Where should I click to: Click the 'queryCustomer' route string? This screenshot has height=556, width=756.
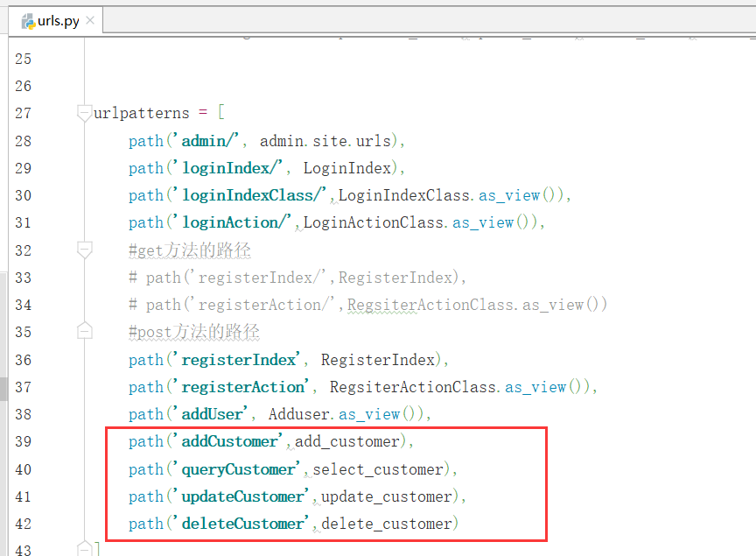[x=238, y=469]
